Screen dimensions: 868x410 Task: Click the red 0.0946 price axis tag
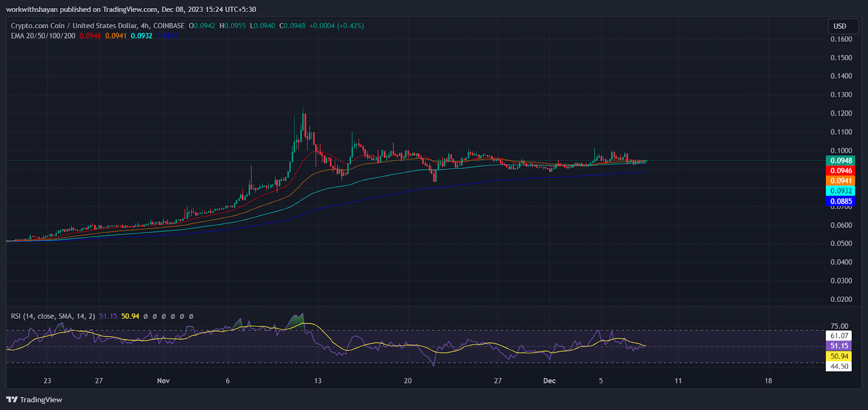[840, 171]
